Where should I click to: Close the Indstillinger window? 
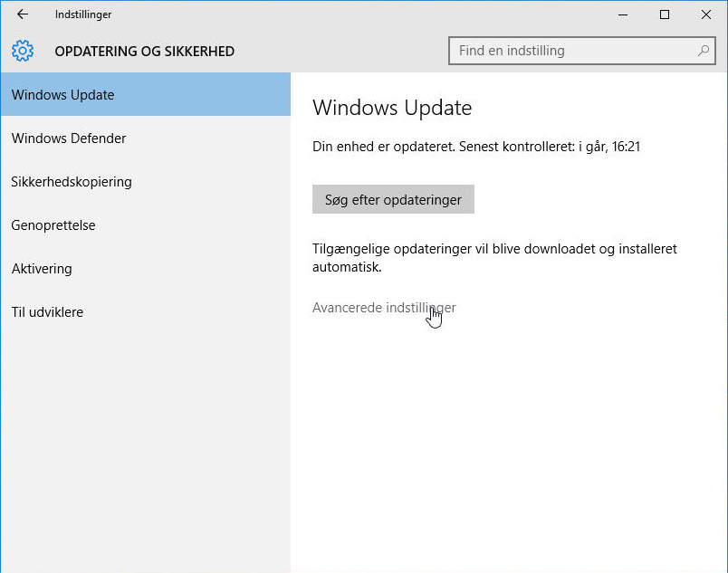click(x=706, y=14)
